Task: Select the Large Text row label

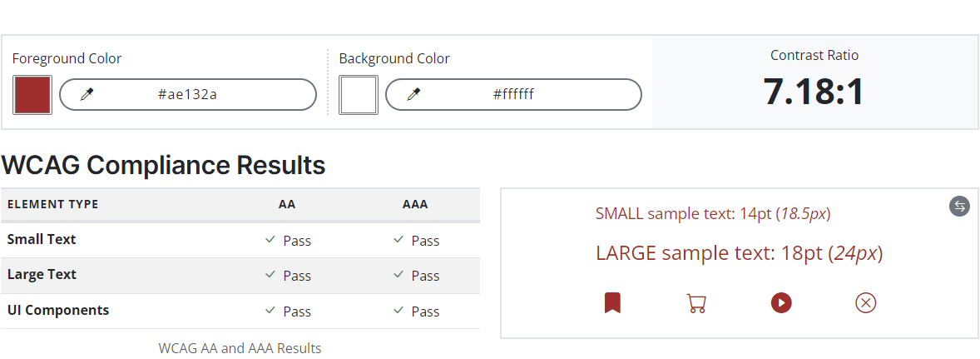Action: pos(42,275)
